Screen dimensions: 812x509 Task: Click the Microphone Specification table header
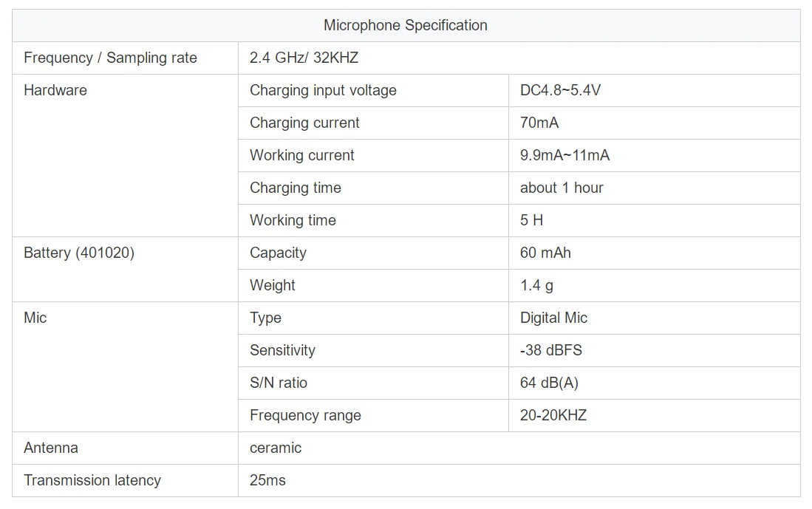[x=406, y=25]
